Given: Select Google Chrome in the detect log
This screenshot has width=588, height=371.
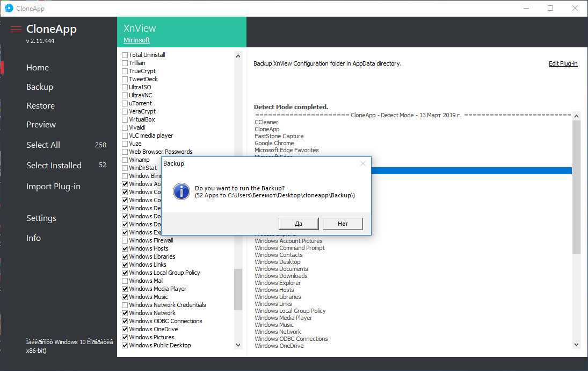Looking at the screenshot, I should [274, 143].
